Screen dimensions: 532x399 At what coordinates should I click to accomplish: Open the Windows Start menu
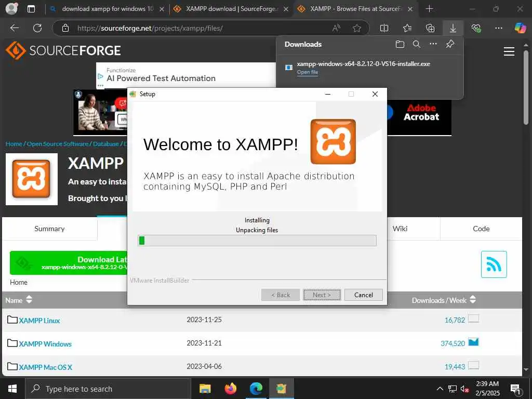12,389
